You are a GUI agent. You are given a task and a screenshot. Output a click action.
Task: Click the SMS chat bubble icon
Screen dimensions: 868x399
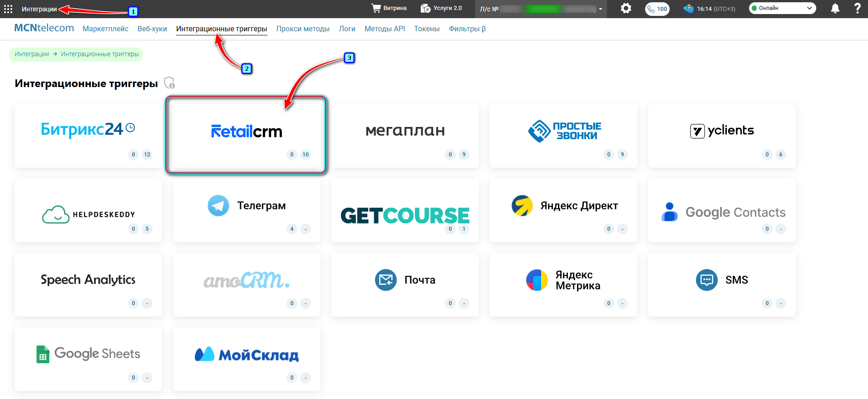[707, 280]
